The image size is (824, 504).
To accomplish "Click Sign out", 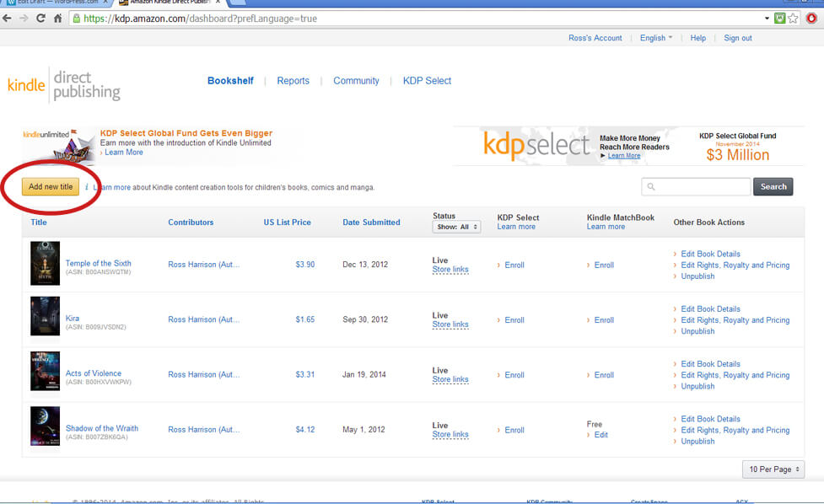I will tap(738, 38).
